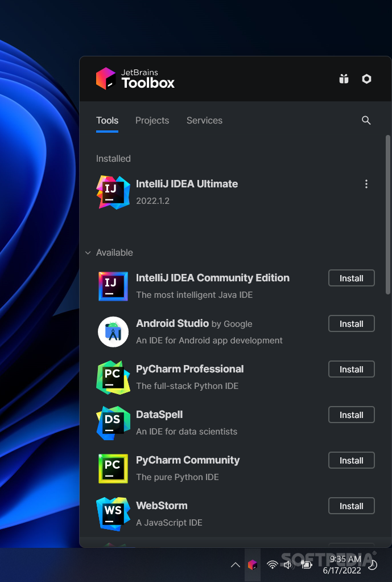Click the DataSpell name

click(x=159, y=415)
